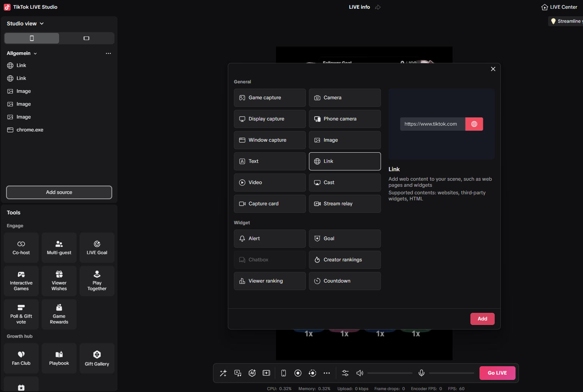Choose Video source type
Viewport: 583px width, 392px height.
click(x=270, y=183)
